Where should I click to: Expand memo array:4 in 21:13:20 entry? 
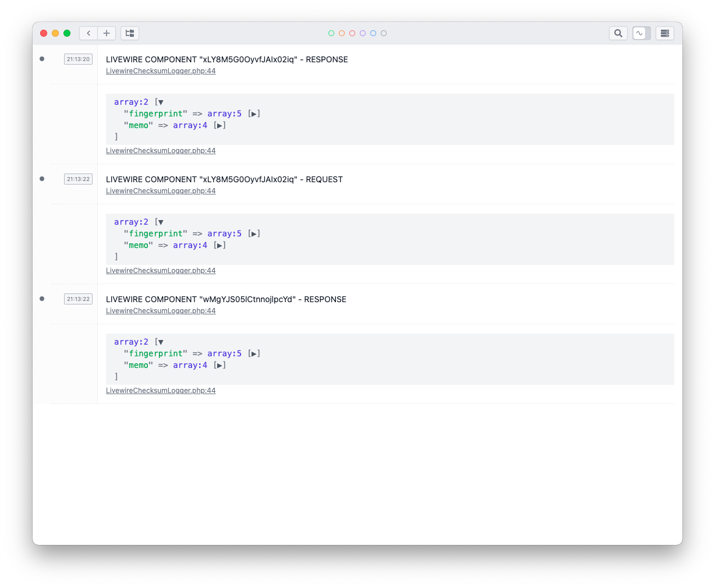(x=220, y=125)
